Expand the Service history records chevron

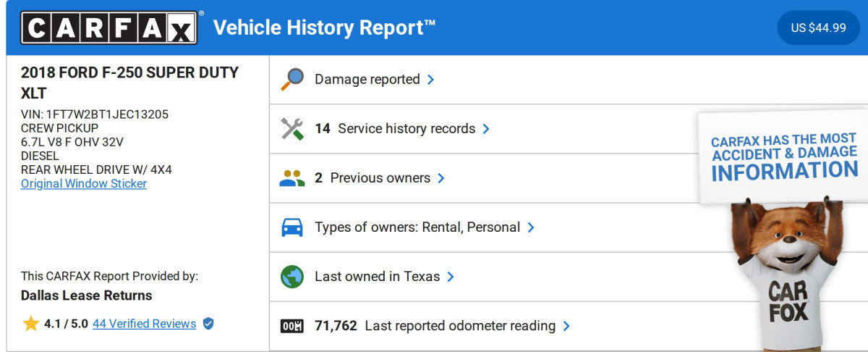click(x=486, y=129)
